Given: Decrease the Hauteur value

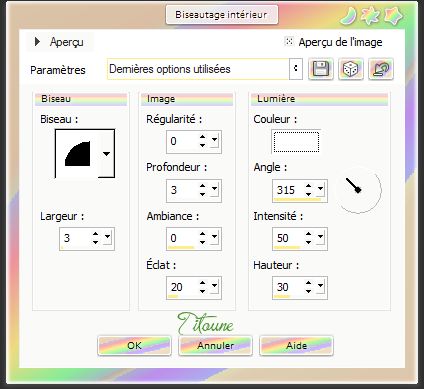Looking at the screenshot, I should point(308,292).
